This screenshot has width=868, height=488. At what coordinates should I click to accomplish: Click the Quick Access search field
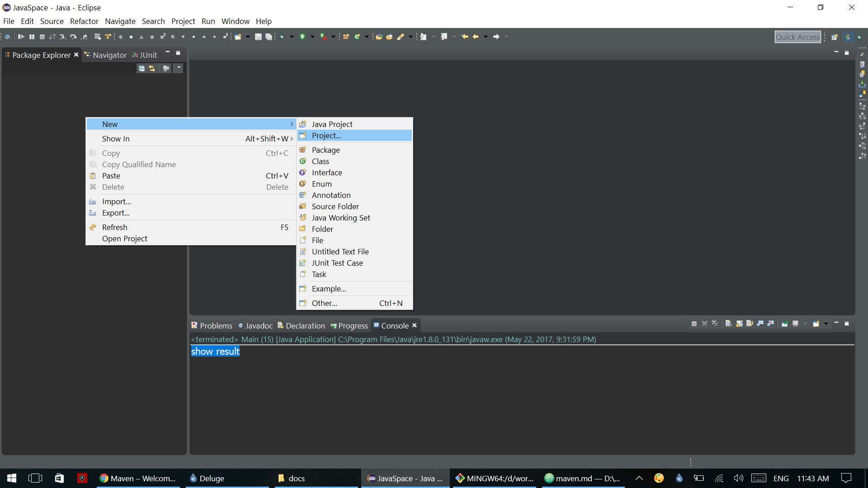(798, 37)
